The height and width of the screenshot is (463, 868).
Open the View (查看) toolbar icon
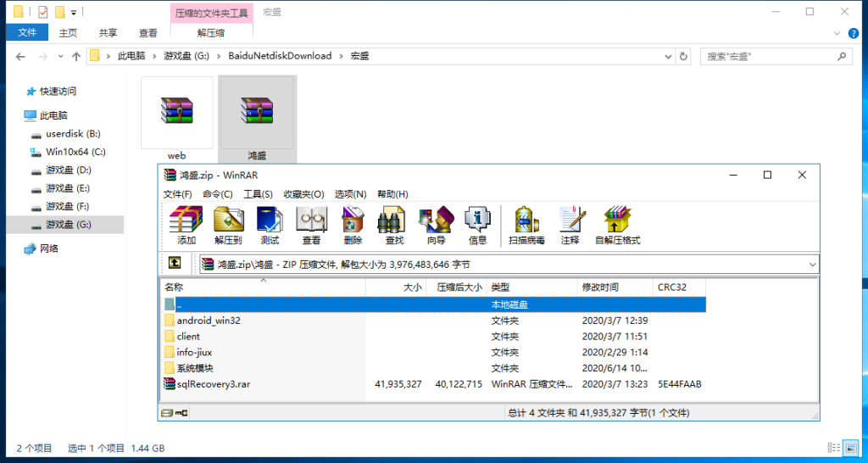(x=311, y=226)
